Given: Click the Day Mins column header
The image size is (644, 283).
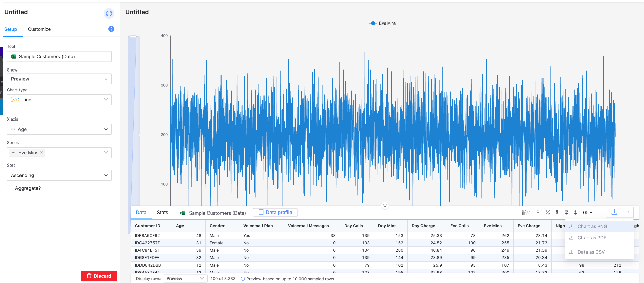Looking at the screenshot, I should pos(391,226).
